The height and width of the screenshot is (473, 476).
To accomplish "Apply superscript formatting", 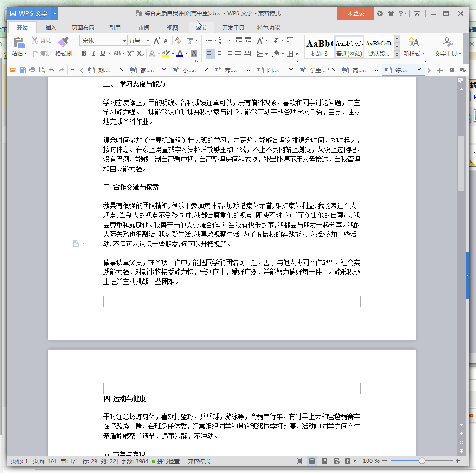I will pyautogui.click(x=130, y=53).
